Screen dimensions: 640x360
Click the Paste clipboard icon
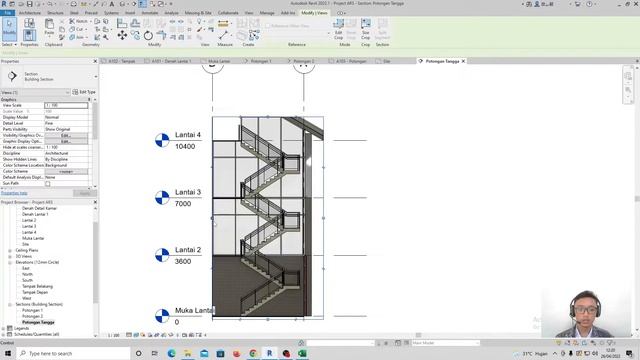click(x=49, y=27)
